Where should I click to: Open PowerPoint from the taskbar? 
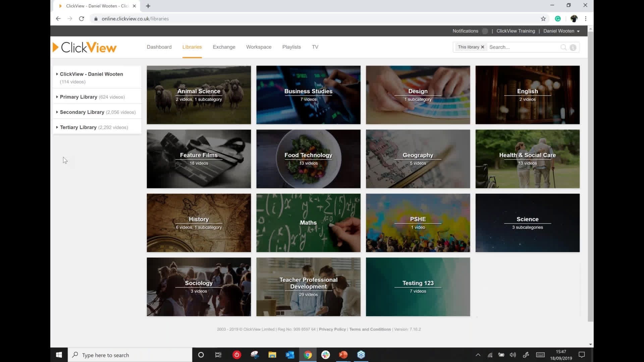(343, 355)
